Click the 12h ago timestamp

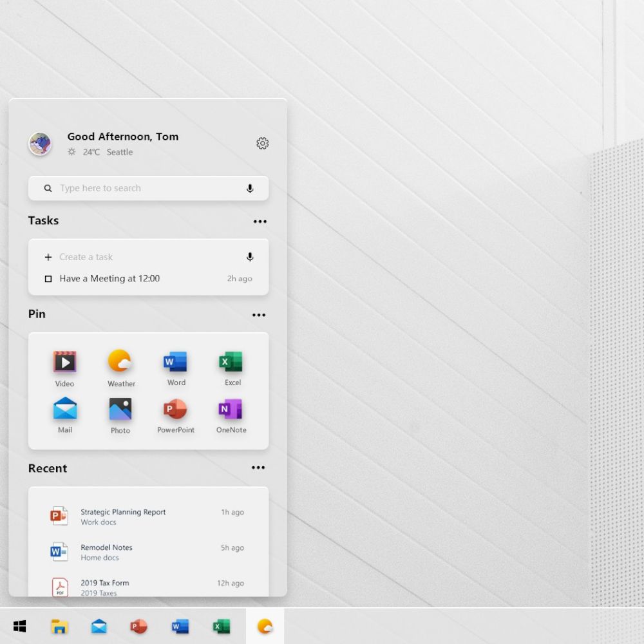231,583
